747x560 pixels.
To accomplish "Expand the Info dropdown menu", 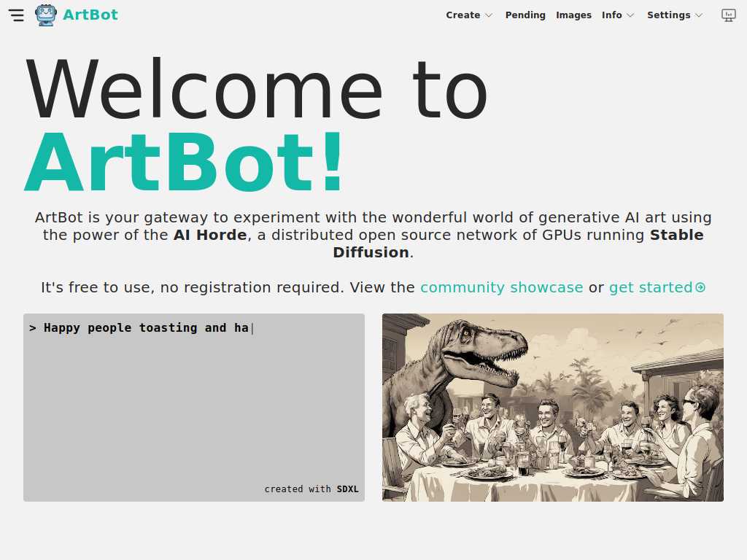I will point(617,15).
